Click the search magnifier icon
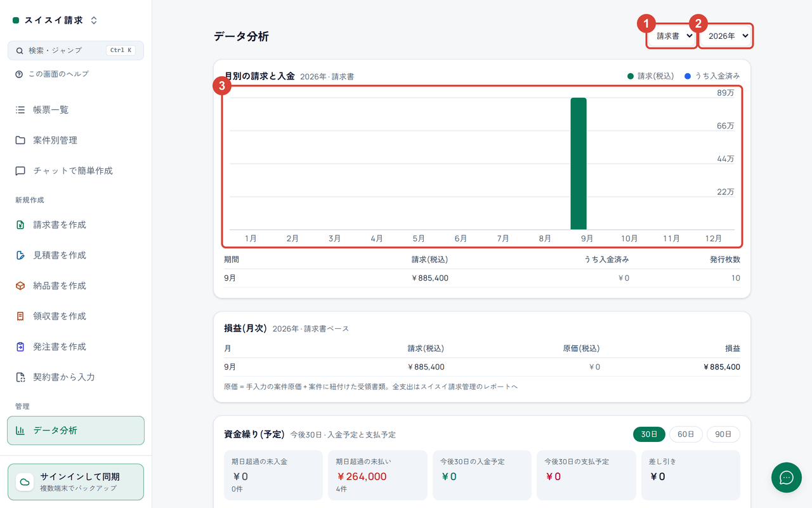The height and width of the screenshot is (508, 812). (20, 51)
